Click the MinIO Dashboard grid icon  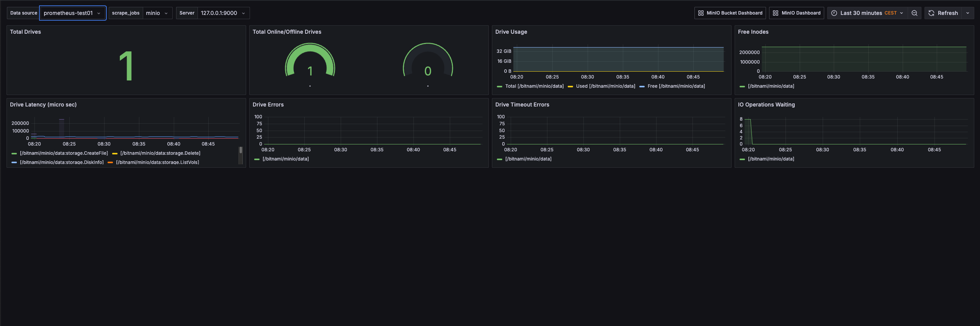tap(776, 13)
